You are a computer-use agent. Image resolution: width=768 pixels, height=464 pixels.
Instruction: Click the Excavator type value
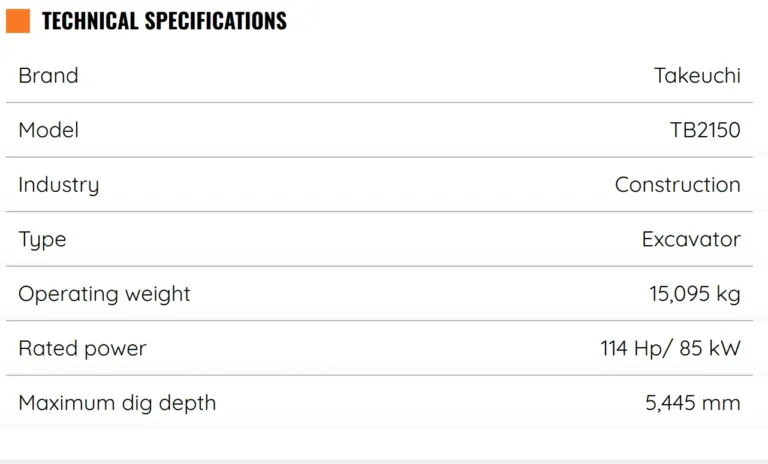point(691,240)
